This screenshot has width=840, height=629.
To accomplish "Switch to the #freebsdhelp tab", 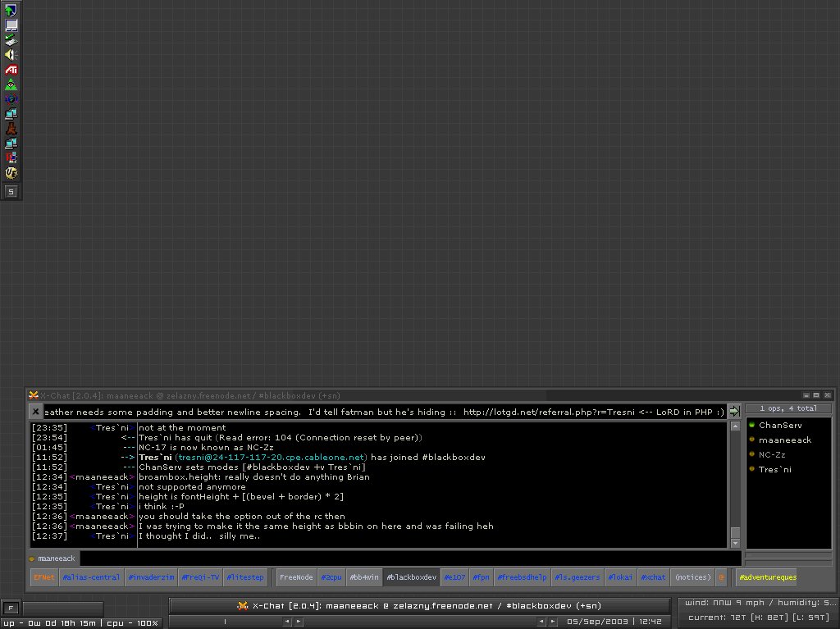I will (x=522, y=577).
